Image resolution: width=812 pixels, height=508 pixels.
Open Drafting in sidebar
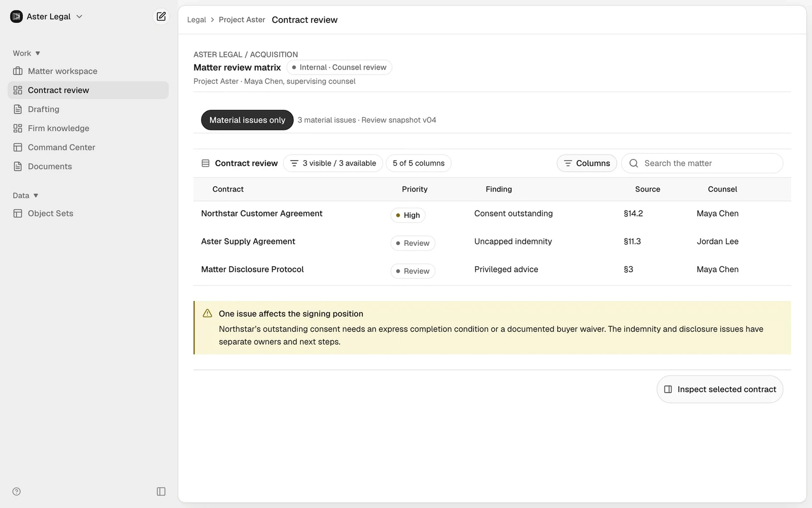88,109
